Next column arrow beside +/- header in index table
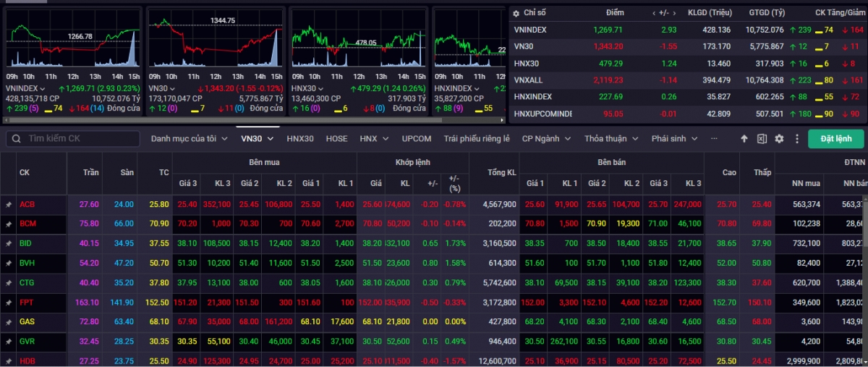 click(x=673, y=13)
